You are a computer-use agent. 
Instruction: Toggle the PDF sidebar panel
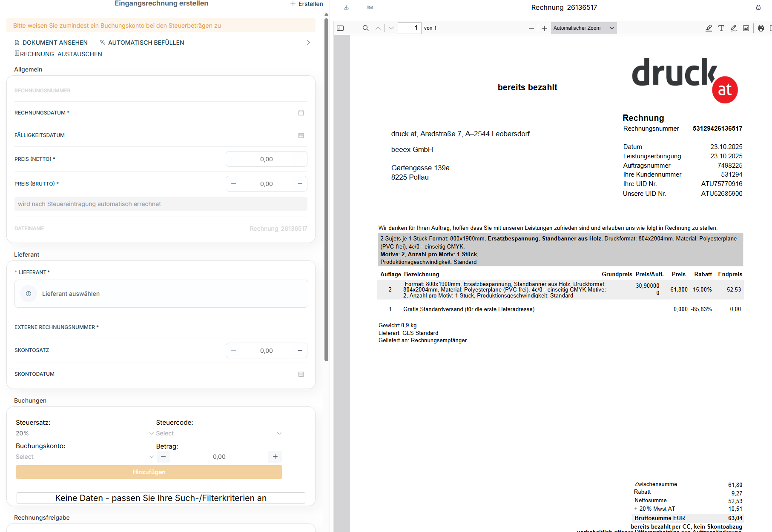pos(340,28)
